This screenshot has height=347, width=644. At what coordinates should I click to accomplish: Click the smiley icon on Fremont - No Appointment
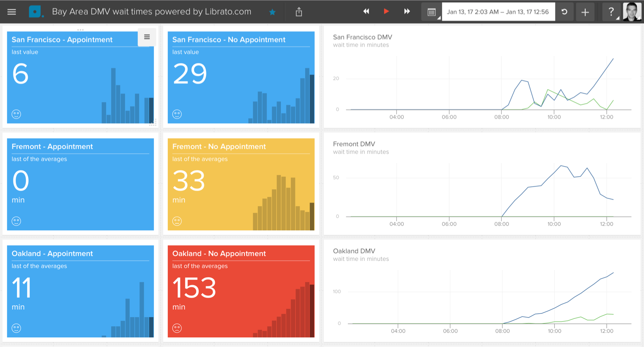click(x=177, y=221)
